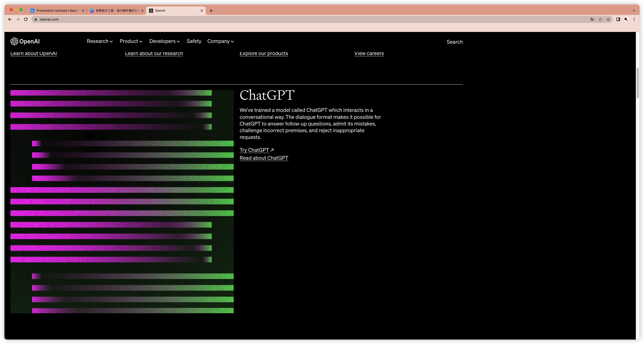Expand the Company dropdown menu
This screenshot has height=344, width=644.
click(221, 41)
